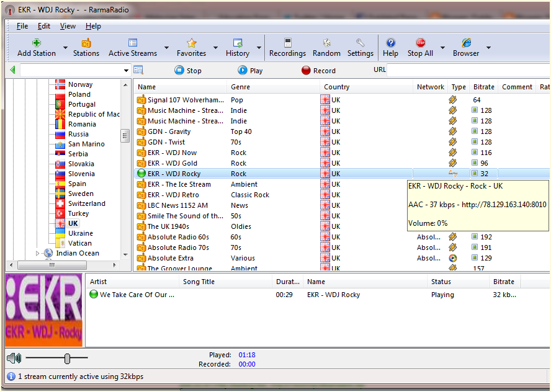
Task: Open the Favorites dropdown arrow
Action: coord(216,47)
